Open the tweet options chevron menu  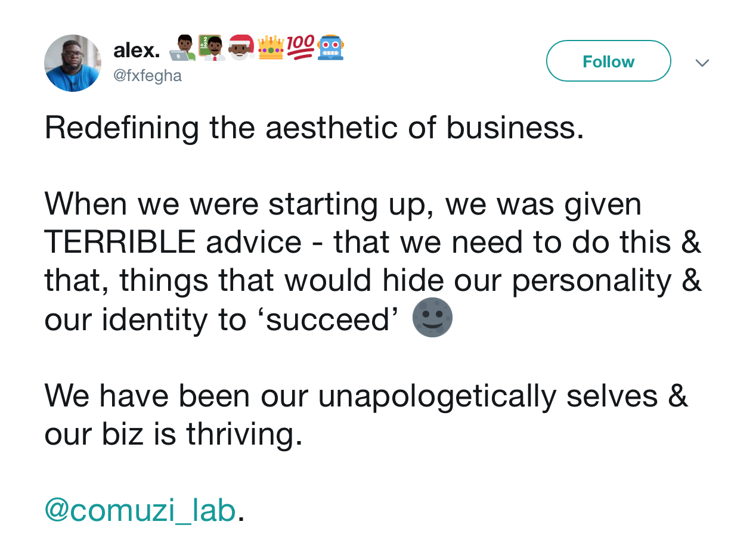coord(702,63)
